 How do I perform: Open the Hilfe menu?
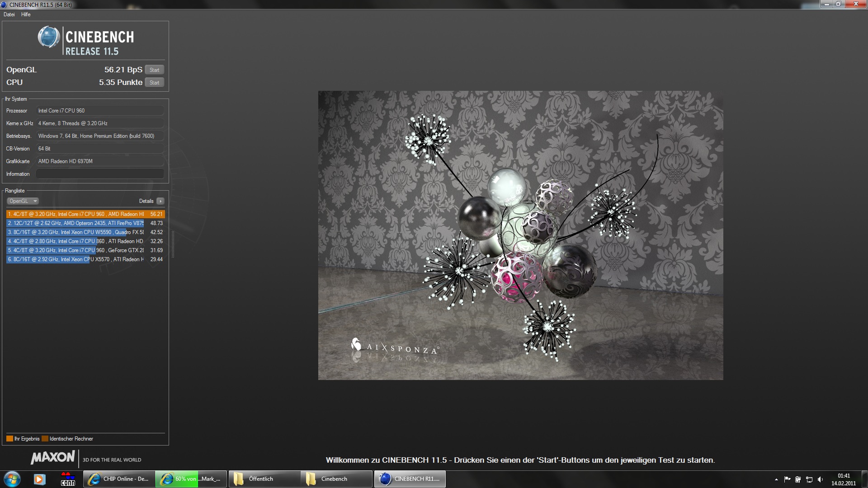click(x=26, y=14)
